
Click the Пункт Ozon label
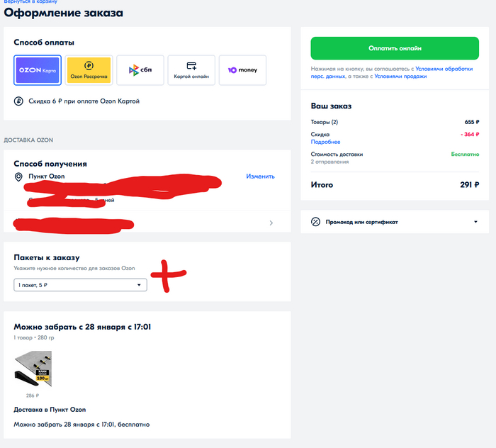click(x=47, y=177)
